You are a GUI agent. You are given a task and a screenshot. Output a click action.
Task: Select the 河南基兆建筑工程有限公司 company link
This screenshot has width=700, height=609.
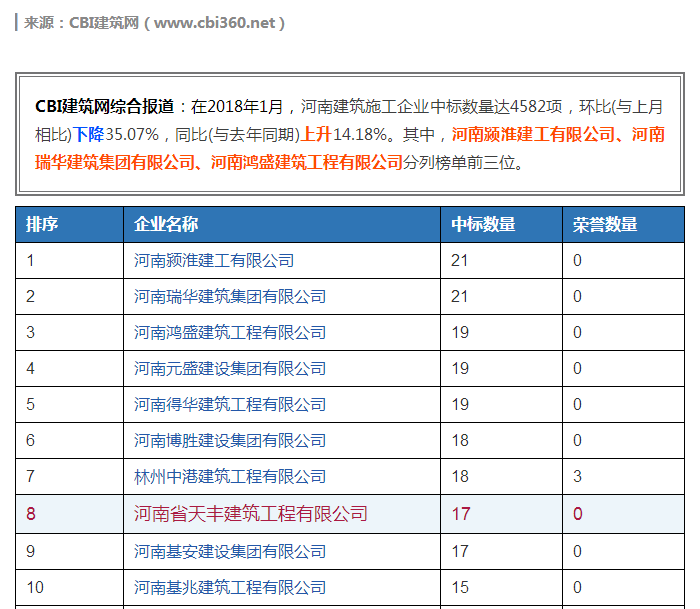pyautogui.click(x=230, y=587)
